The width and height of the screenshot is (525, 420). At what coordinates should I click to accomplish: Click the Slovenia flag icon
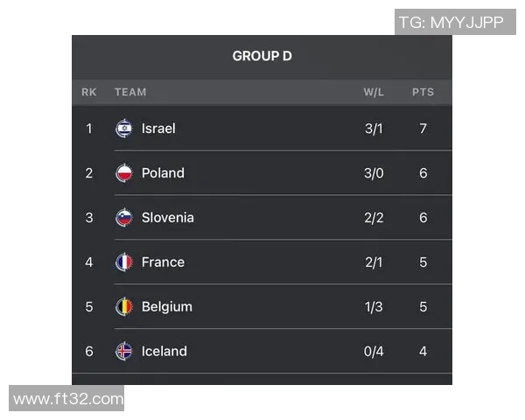(124, 218)
